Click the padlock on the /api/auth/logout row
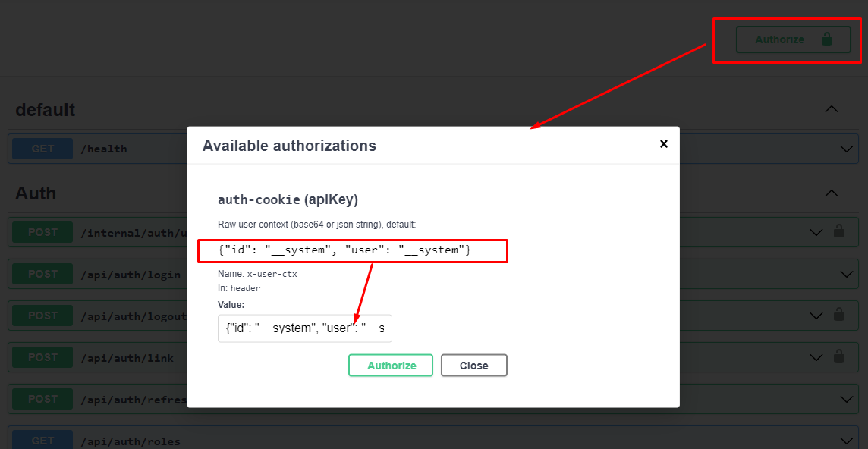Image resolution: width=868 pixels, height=449 pixels. coord(838,315)
